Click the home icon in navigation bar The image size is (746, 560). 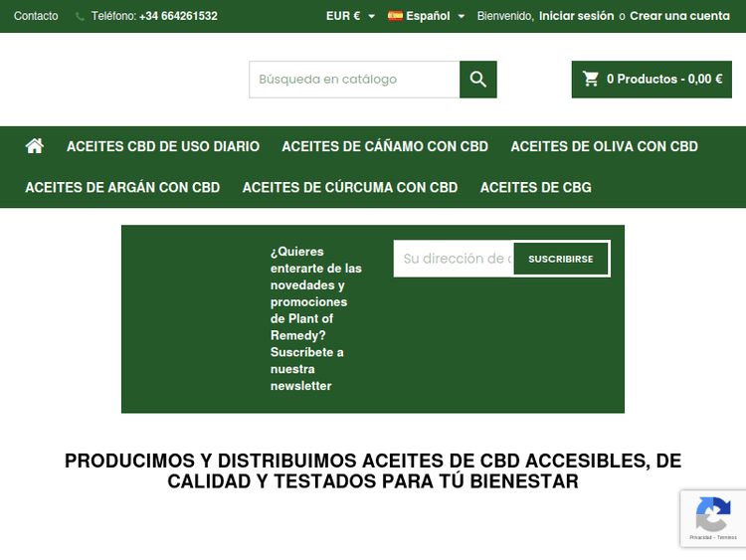coord(35,146)
